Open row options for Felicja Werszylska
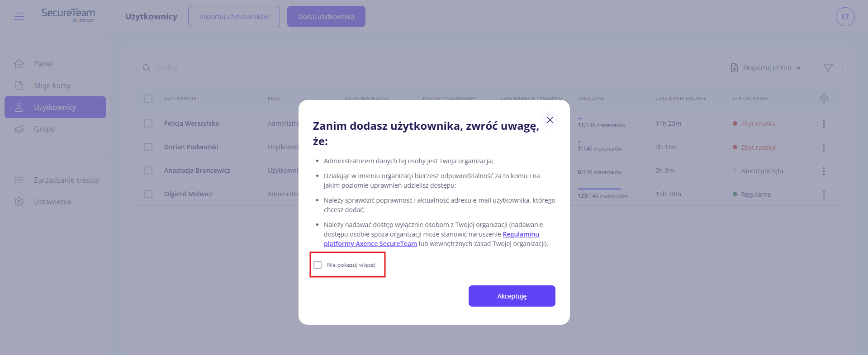The width and height of the screenshot is (868, 355). point(824,124)
